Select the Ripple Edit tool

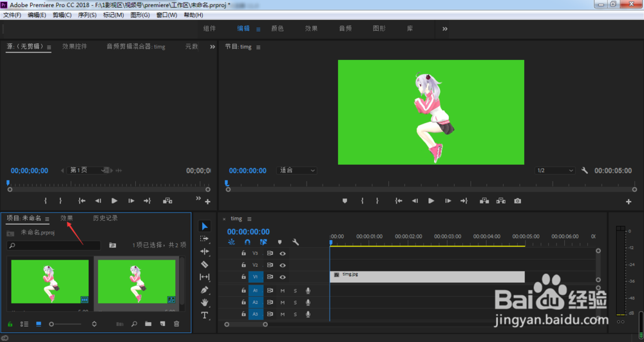click(x=205, y=251)
